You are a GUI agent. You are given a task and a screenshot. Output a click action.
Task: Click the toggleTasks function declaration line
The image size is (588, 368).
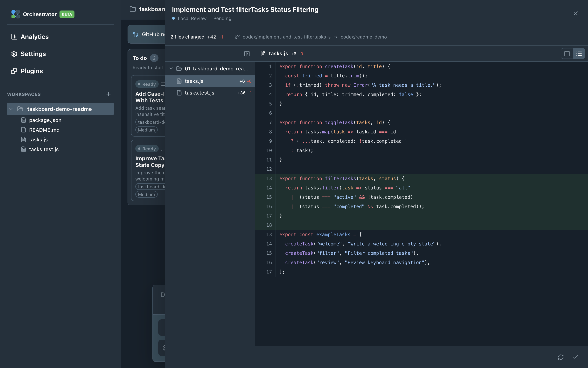pyautogui.click(x=334, y=122)
